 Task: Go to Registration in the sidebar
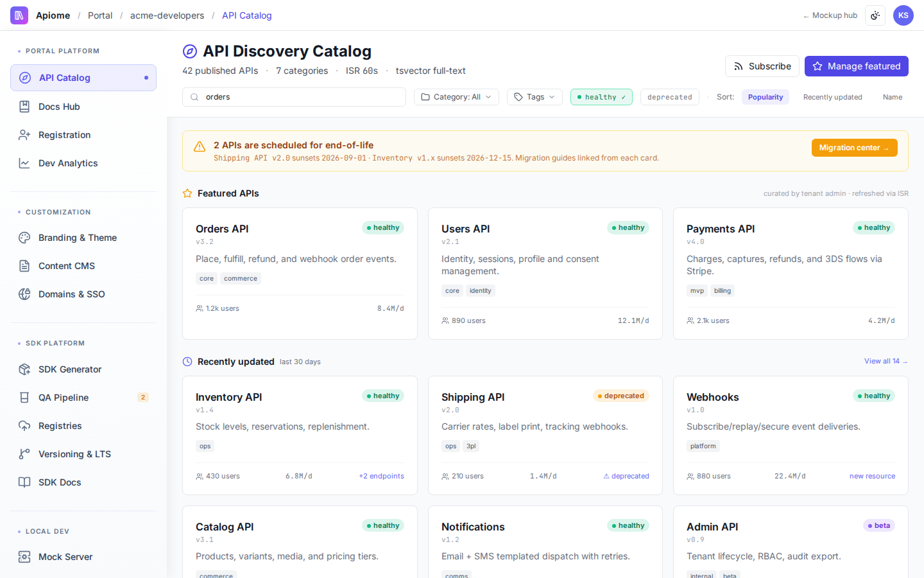click(x=83, y=135)
